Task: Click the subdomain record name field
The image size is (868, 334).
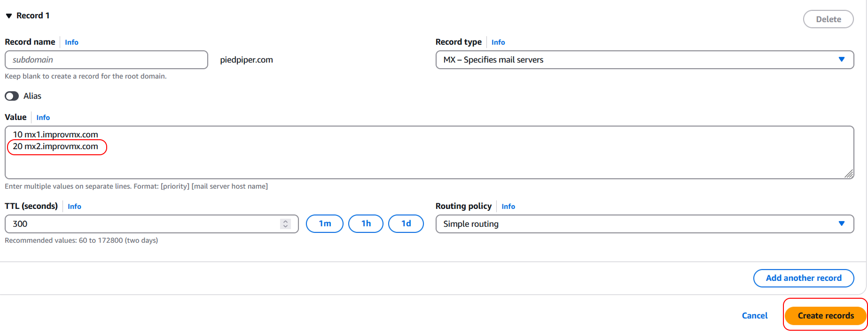Action: [x=106, y=60]
